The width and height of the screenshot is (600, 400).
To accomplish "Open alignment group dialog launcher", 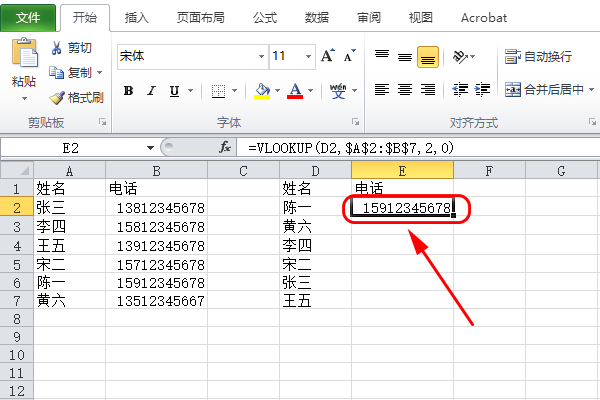I will coord(592,122).
